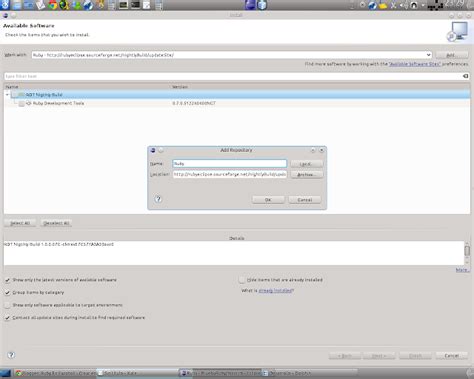Open the volume control in system tray
474x379 pixels.
[403, 5]
